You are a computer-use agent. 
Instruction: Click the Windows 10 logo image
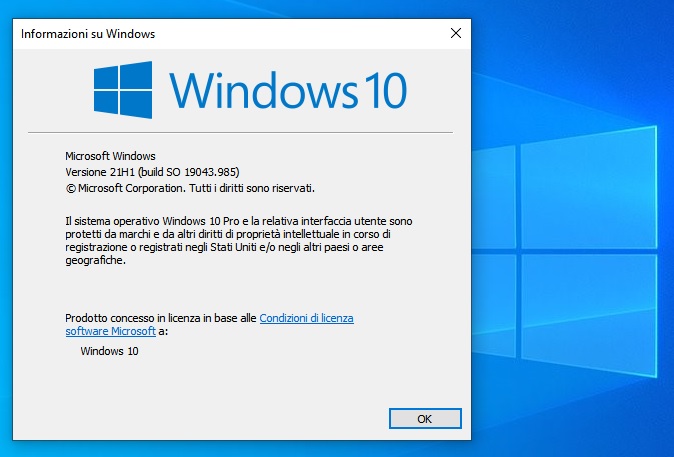[x=250, y=90]
